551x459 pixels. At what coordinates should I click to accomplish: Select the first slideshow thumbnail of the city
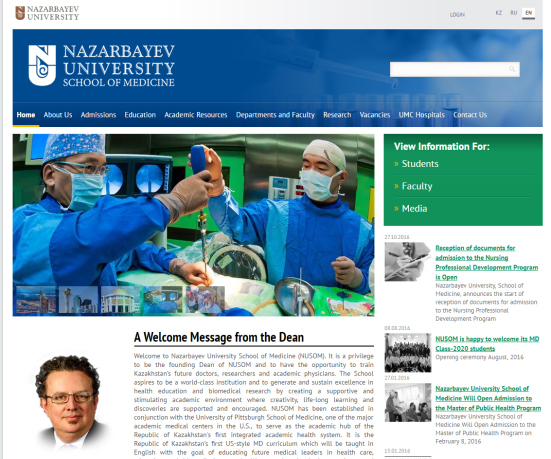click(x=36, y=299)
